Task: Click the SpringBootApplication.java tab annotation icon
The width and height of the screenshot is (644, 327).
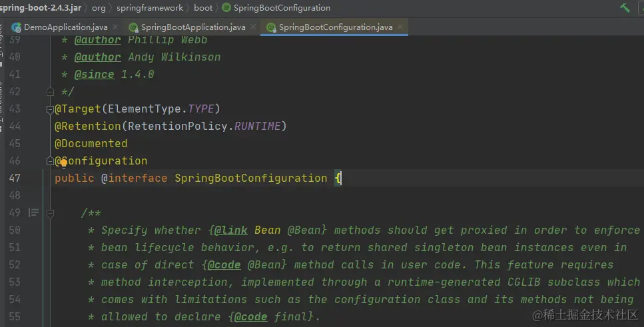Action: pyautogui.click(x=133, y=27)
